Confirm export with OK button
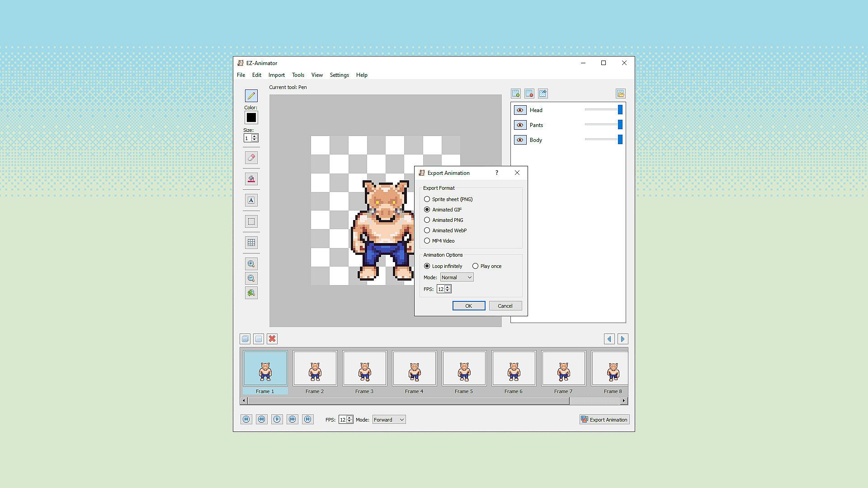 tap(469, 306)
